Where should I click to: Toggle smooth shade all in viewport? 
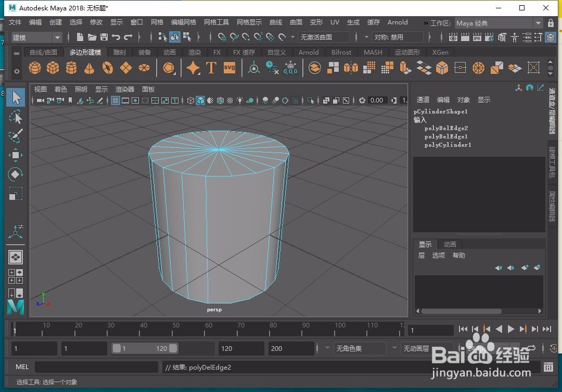click(200, 100)
